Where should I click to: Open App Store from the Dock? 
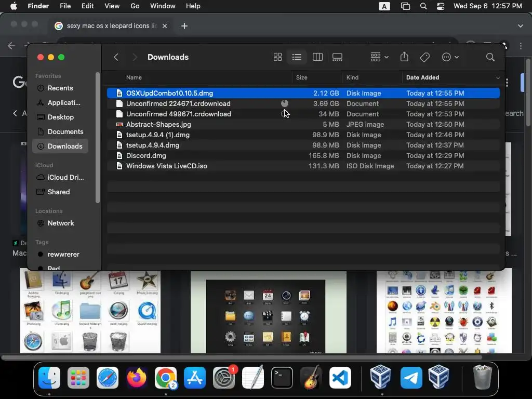[x=195, y=378]
